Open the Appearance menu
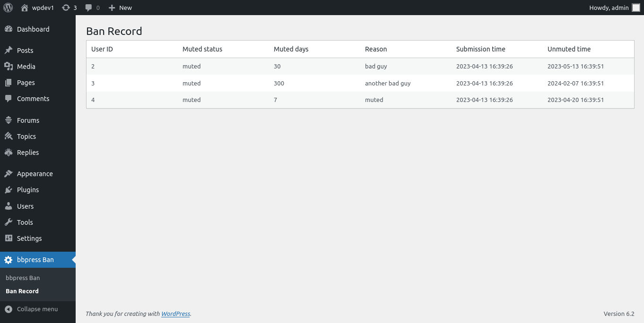The image size is (644, 323). 35,174
